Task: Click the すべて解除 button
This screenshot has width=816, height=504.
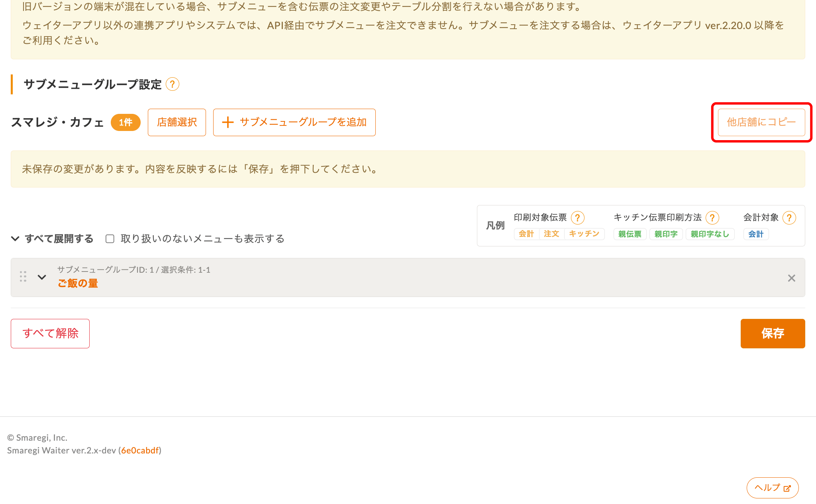Action: coord(50,334)
